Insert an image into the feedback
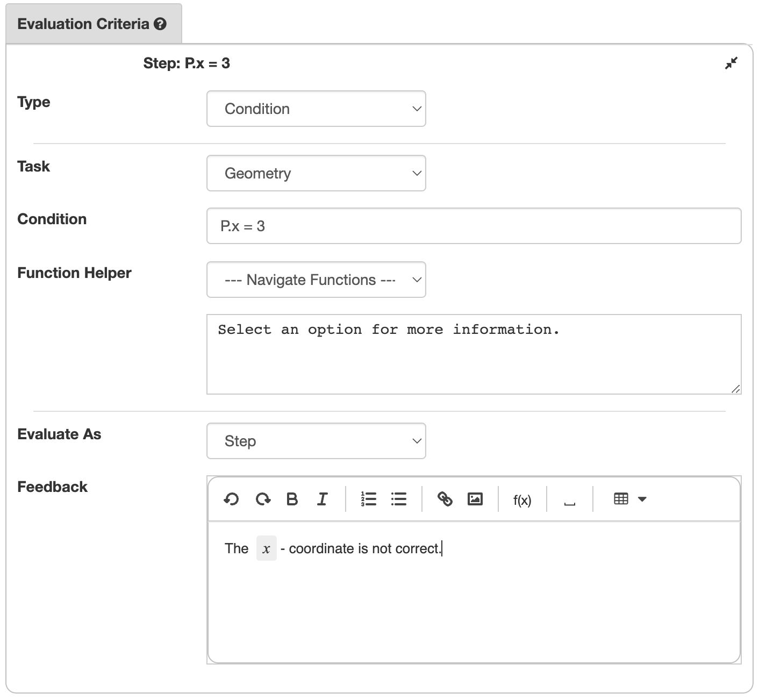Image resolution: width=759 pixels, height=700 pixels. pos(475,499)
